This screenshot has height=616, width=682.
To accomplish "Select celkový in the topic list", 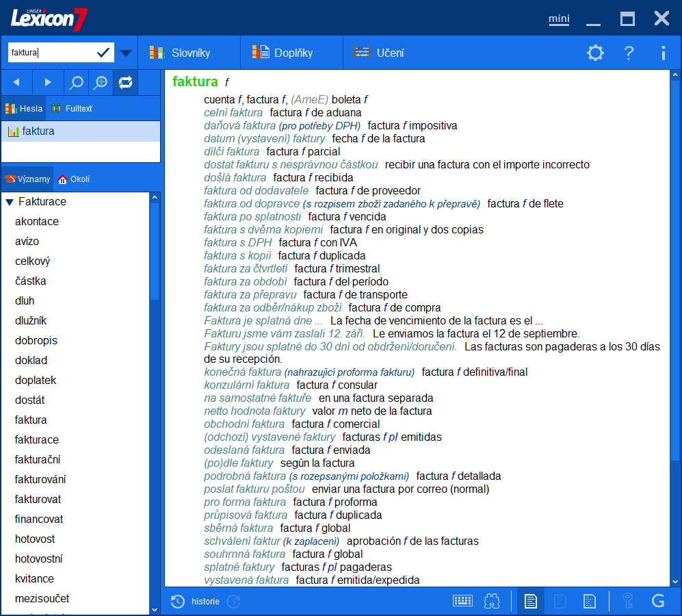I will point(33,261).
